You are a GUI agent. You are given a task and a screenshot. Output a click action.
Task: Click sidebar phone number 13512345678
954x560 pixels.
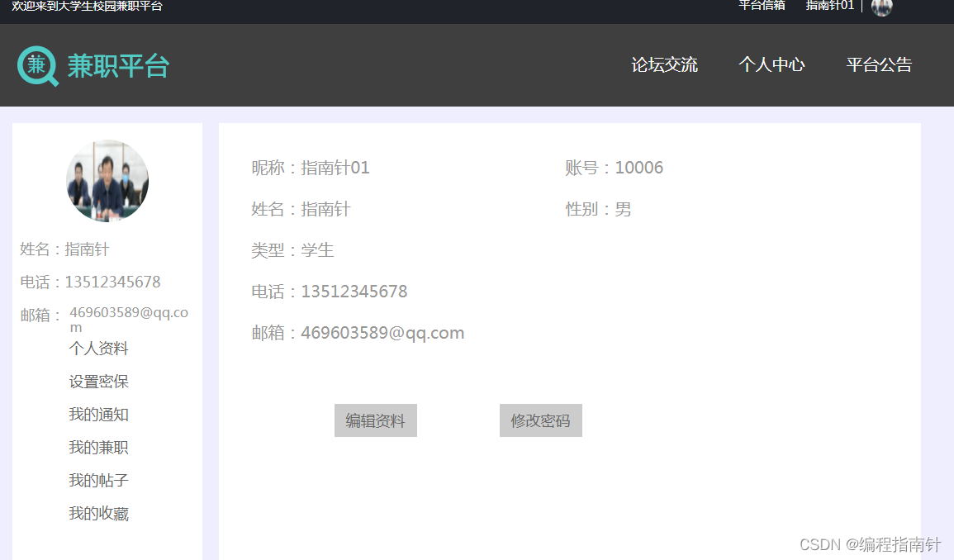point(112,282)
